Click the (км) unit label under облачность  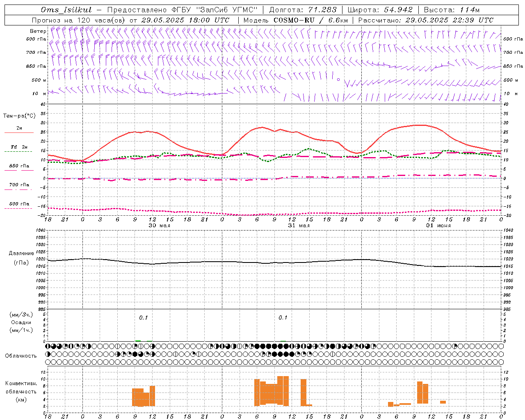coord(21,399)
